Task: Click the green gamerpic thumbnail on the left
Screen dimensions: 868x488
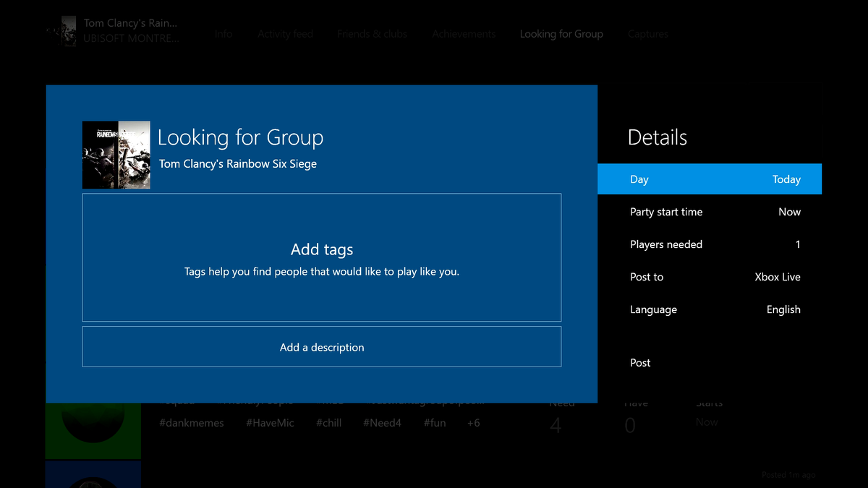Action: (x=93, y=430)
